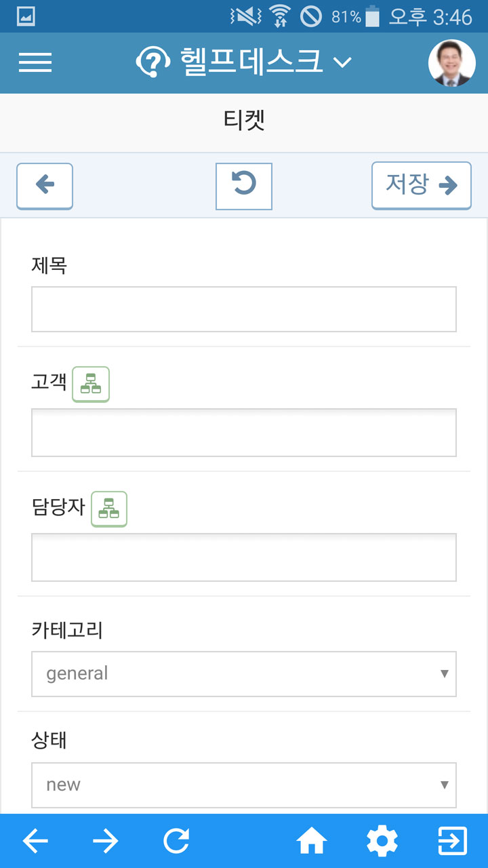Open the 카테고리 dropdown showing general
This screenshot has height=868, width=488.
[x=244, y=674]
